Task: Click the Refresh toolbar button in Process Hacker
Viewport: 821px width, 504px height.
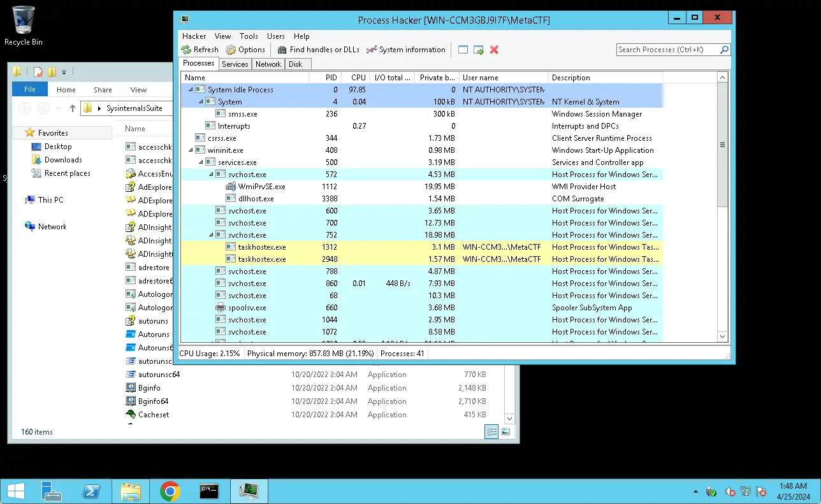Action: 200,50
